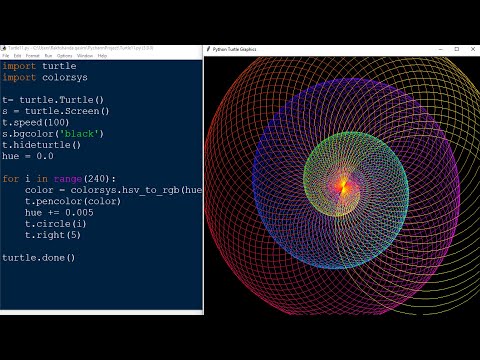Open the Help menu in IDLE
480x360 pixels.
tap(102, 56)
